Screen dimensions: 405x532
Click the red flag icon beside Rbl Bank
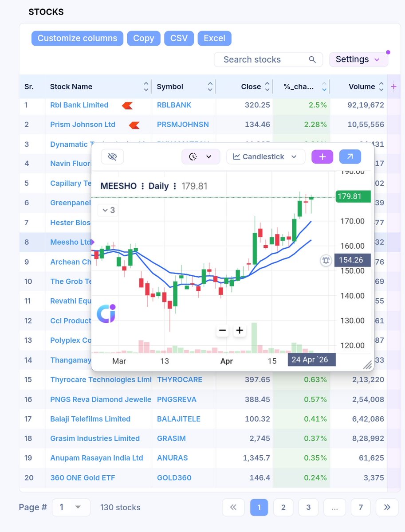click(x=127, y=106)
